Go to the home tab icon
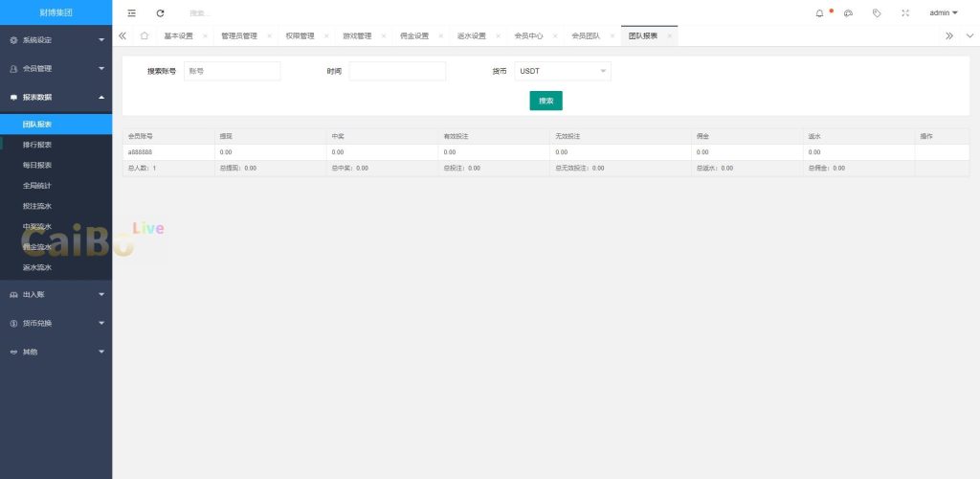 (x=144, y=35)
